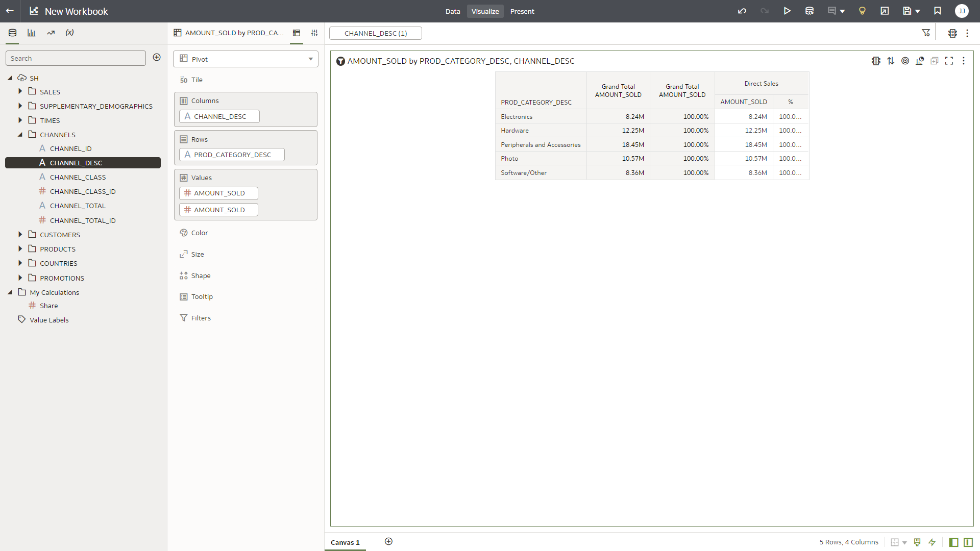The image size is (980, 551).
Task: Expand the CUSTOMERS folder
Action: (x=20, y=235)
